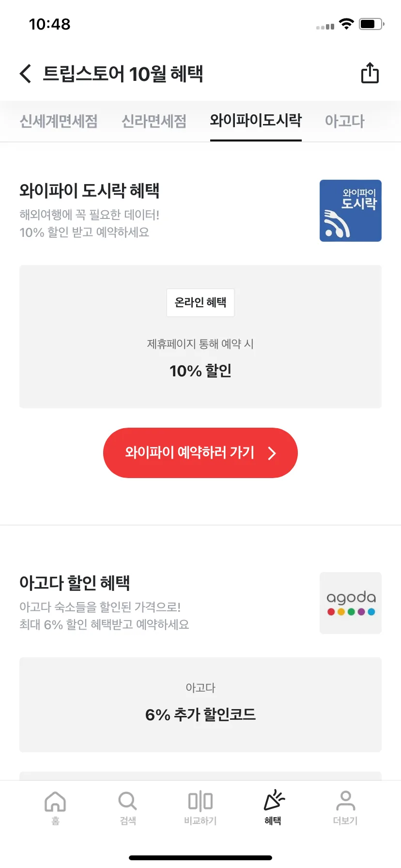Image resolution: width=401 pixels, height=868 pixels.
Task: Tap the back arrow icon
Action: 26,74
